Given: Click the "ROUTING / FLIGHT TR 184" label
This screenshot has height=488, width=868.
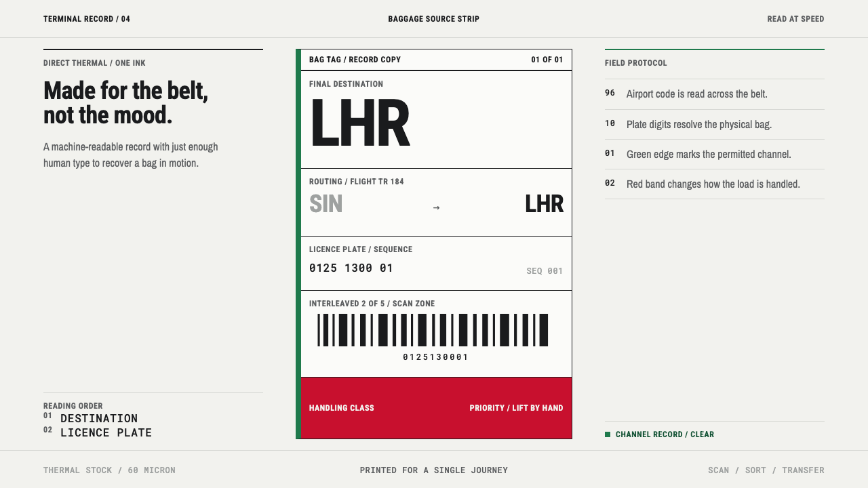Looking at the screenshot, I should click(357, 182).
